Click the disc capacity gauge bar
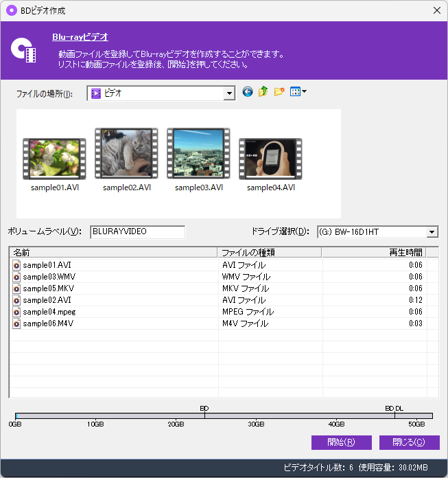 (x=224, y=416)
